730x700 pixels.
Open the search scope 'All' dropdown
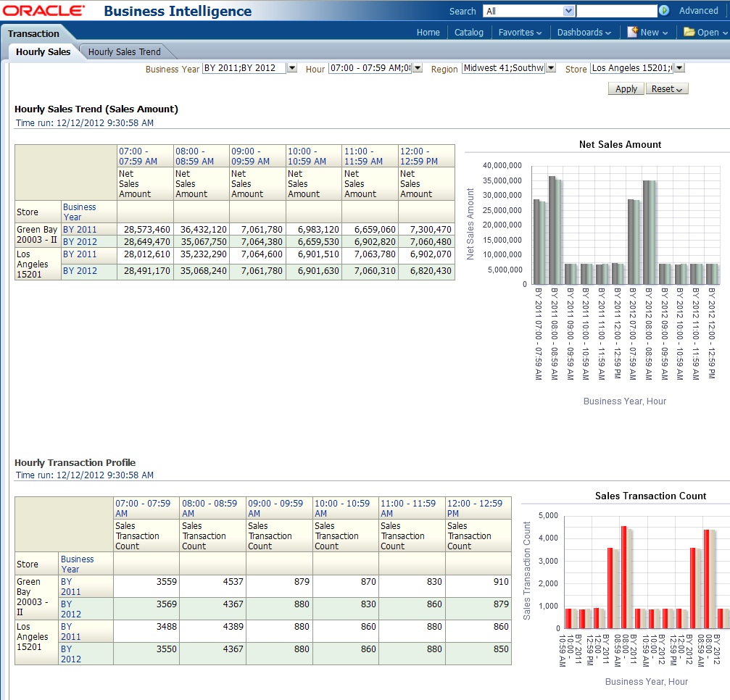point(568,11)
